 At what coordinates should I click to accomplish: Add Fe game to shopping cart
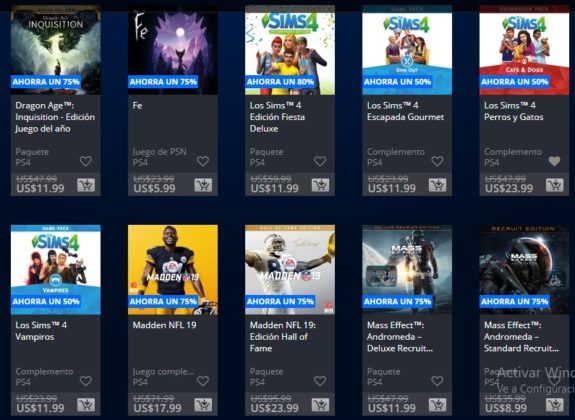(x=203, y=185)
